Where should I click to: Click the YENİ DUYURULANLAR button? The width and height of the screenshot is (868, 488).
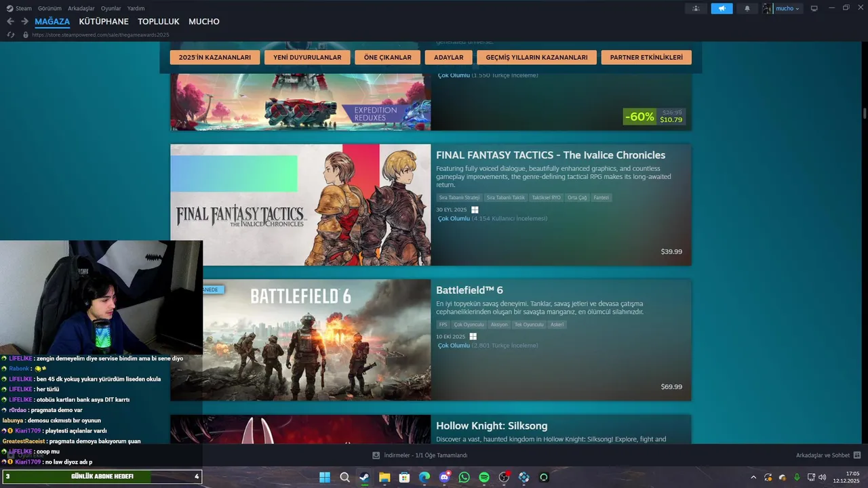tap(307, 58)
